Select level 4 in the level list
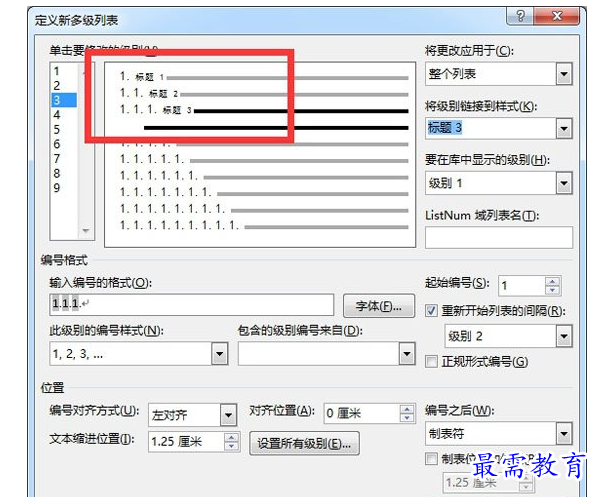The image size is (594, 497). [56, 115]
